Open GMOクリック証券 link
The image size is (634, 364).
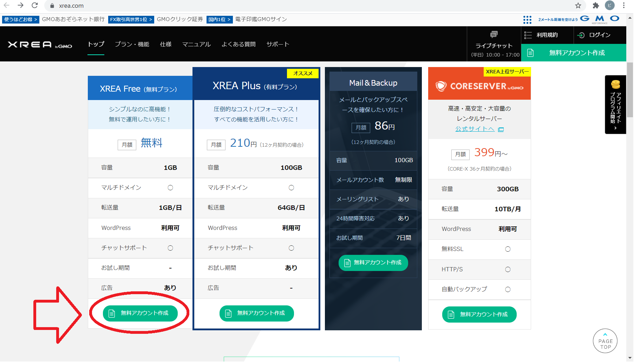180,19
